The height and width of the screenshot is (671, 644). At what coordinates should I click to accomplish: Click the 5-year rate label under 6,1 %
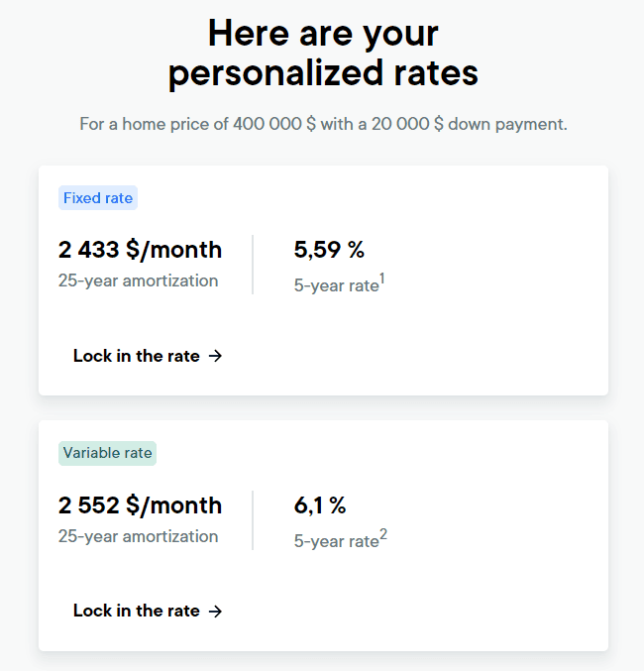coord(336,541)
